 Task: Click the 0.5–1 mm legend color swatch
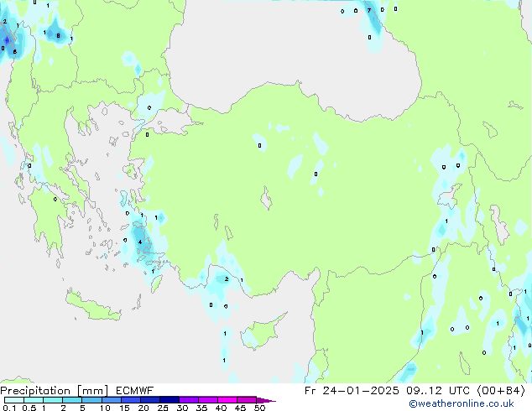[x=34, y=400]
